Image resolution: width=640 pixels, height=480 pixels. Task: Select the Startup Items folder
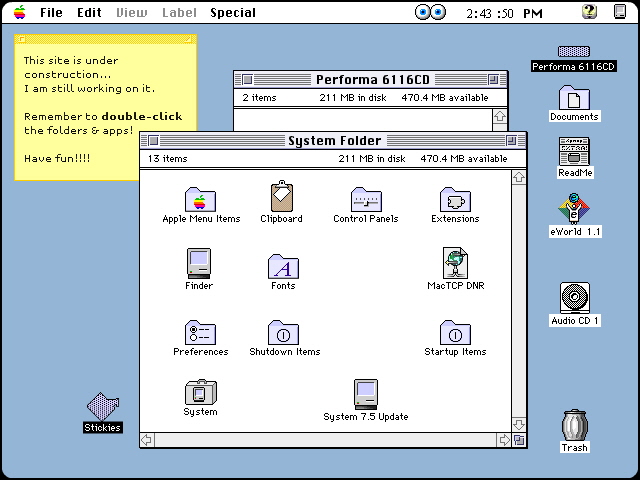click(455, 333)
